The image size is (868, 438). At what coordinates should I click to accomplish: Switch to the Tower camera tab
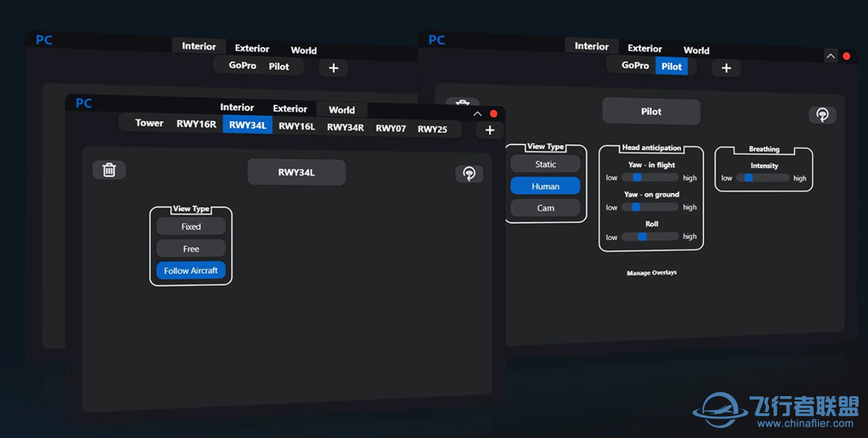coord(149,123)
